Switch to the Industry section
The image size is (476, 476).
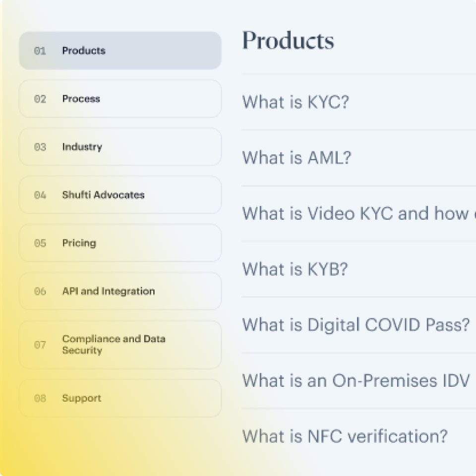point(120,147)
